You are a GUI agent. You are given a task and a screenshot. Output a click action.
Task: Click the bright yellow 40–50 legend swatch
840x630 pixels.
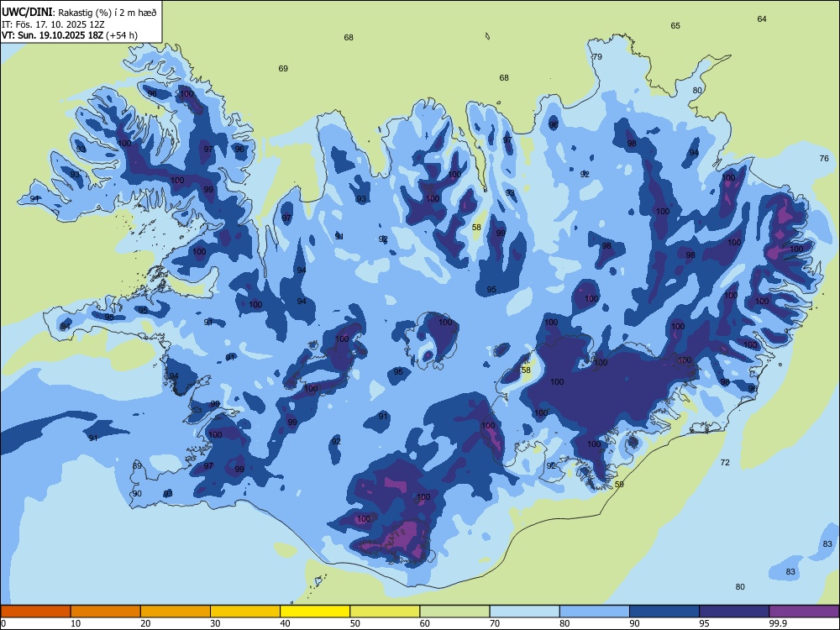(x=315, y=612)
